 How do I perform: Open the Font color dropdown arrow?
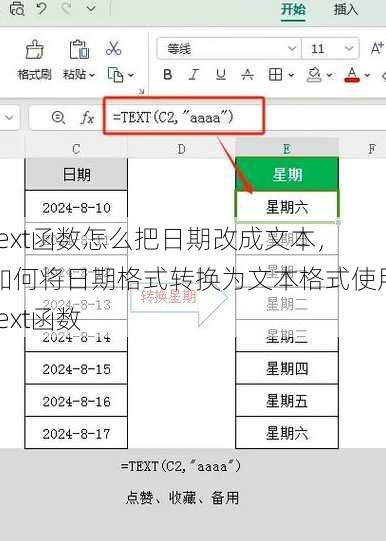367,75
